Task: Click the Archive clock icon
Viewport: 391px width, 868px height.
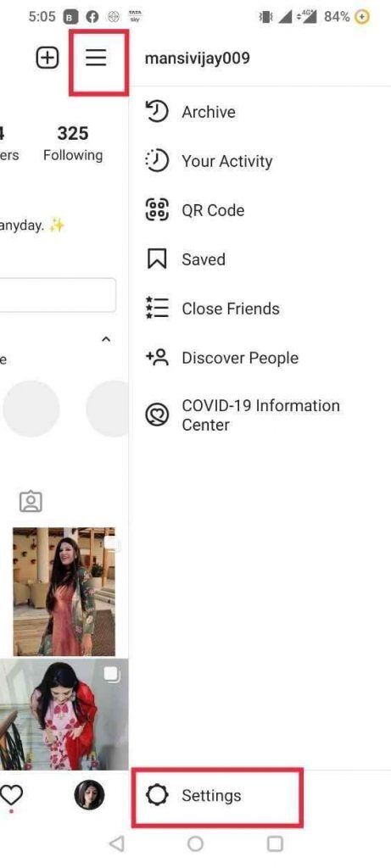Action: pos(156,111)
